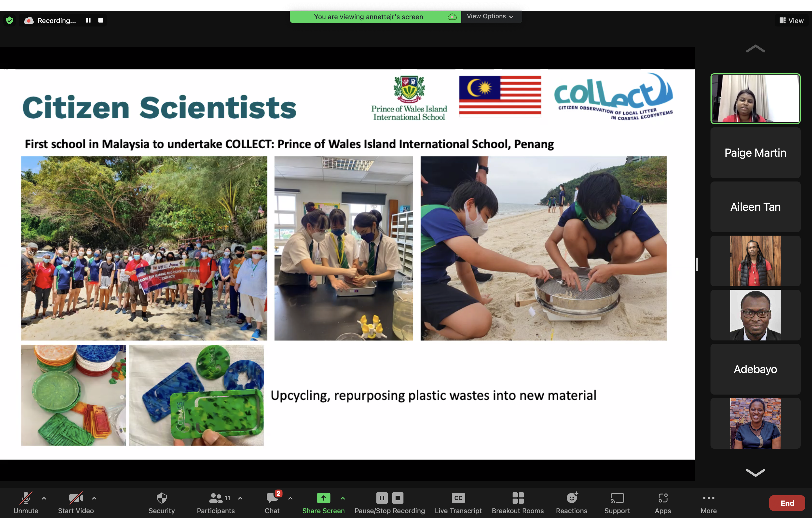Open the Apps icon
Viewport: 812px width, 518px height.
pyautogui.click(x=663, y=498)
